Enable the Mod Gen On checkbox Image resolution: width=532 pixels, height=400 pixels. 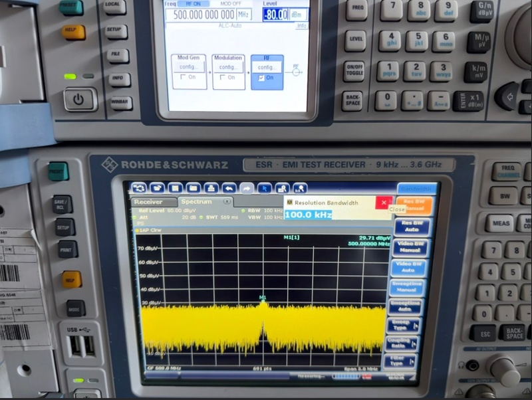click(x=184, y=77)
